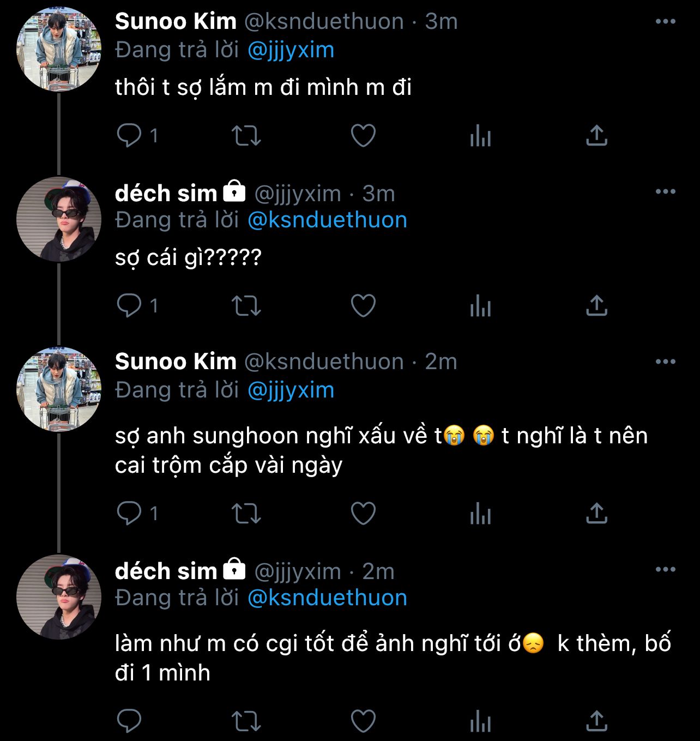Viewport: 700px width, 741px height.
Task: Open more options on "sợ anh sunghoon" tweet
Action: [x=665, y=362]
